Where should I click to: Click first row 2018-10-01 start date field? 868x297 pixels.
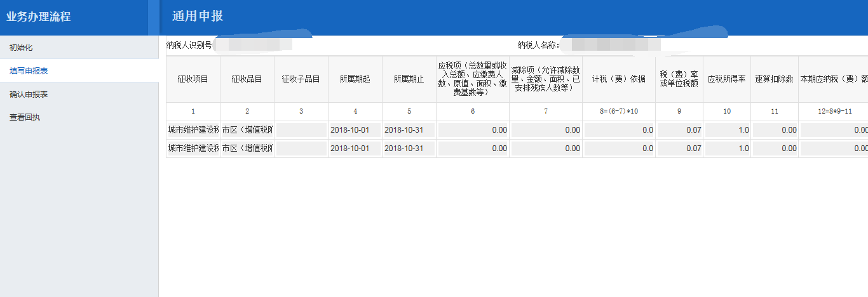(x=355, y=130)
